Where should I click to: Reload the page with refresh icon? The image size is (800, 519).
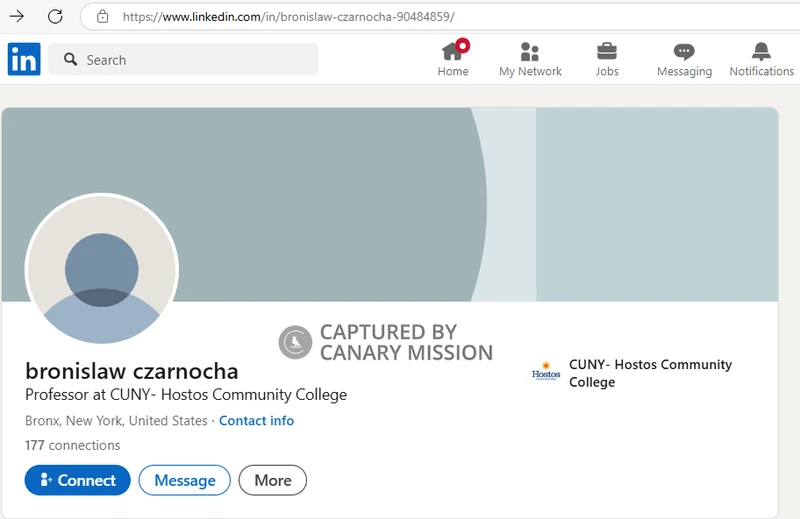coord(55,16)
